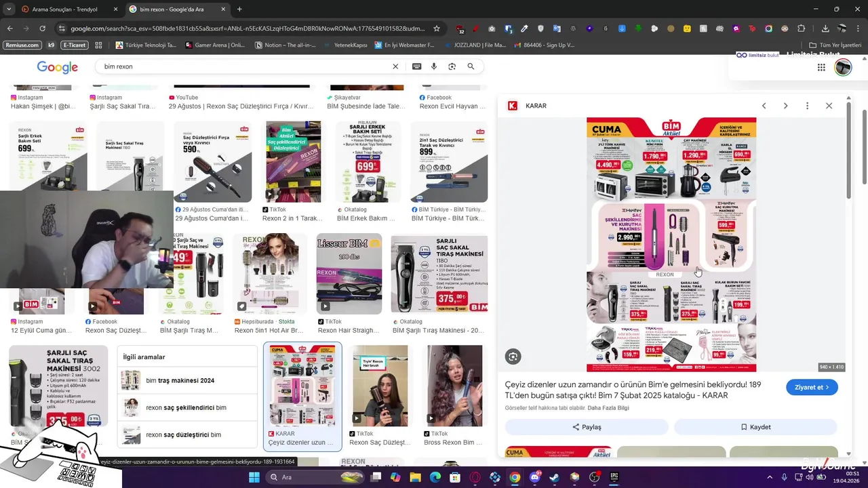The width and height of the screenshot is (868, 488).
Task: Open File Explorer from the taskbar
Action: point(415,477)
